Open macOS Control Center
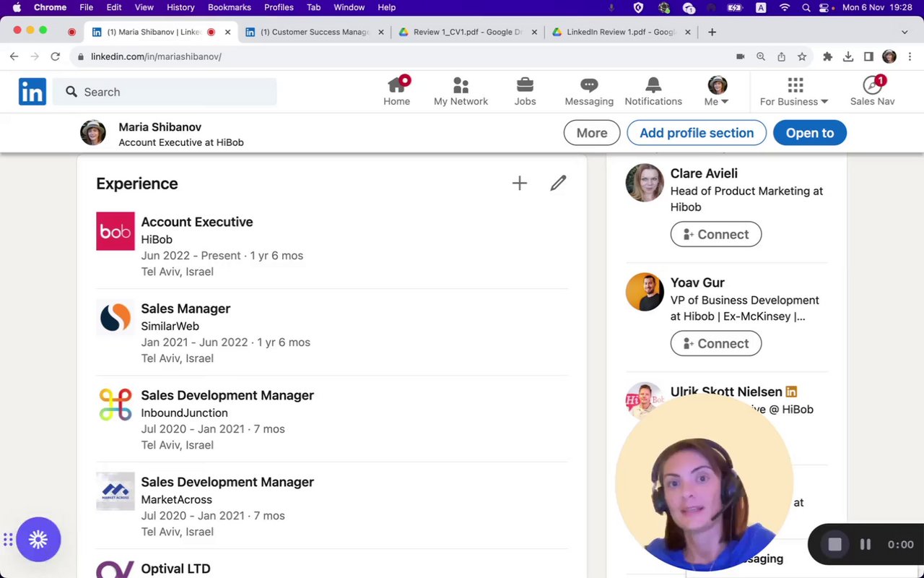Image resolution: width=924 pixels, height=578 pixels. click(x=824, y=8)
